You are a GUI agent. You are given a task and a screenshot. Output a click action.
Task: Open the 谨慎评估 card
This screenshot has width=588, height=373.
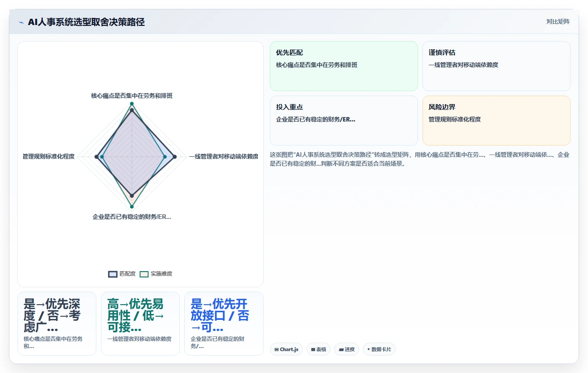(497, 66)
